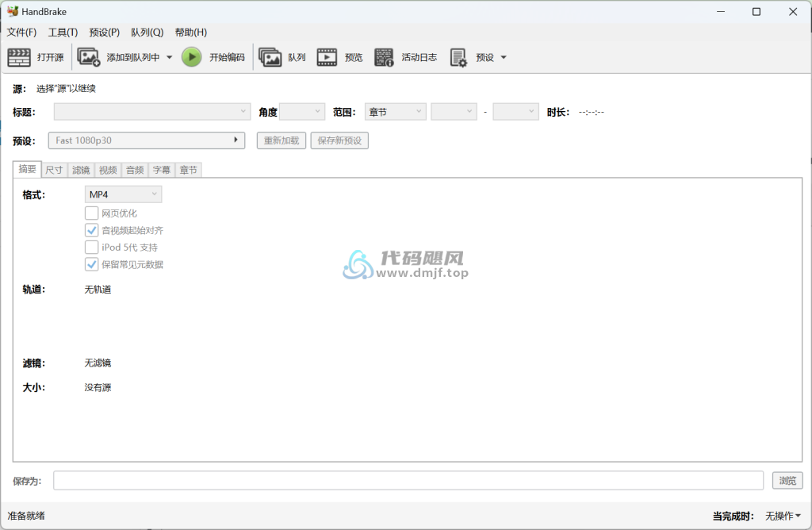Close the HandBrake window
This screenshot has height=530, width=812.
pos(793,11)
